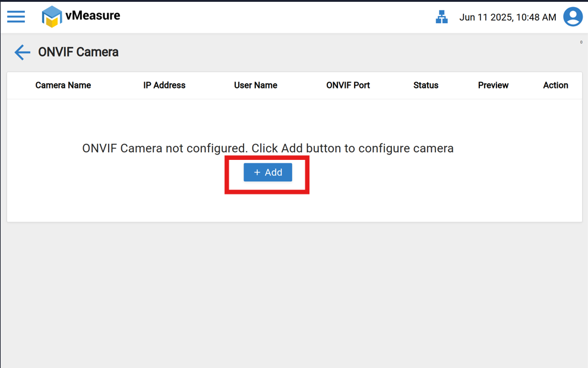This screenshot has width=588, height=368.
Task: Click the ONVIF Camera page title
Action: (x=78, y=52)
